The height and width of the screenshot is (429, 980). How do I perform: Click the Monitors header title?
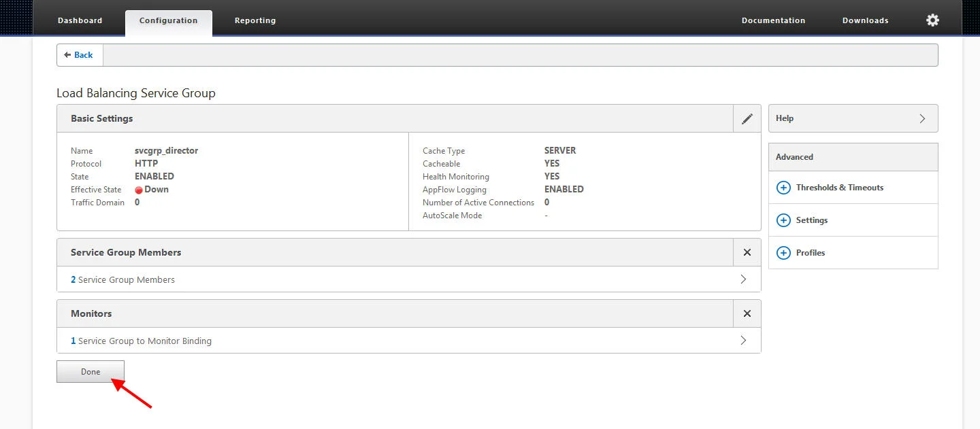point(91,313)
